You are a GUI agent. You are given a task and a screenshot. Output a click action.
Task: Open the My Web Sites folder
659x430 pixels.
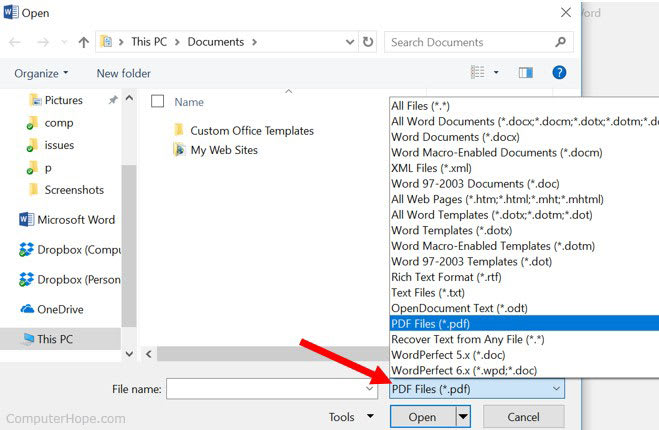(223, 150)
